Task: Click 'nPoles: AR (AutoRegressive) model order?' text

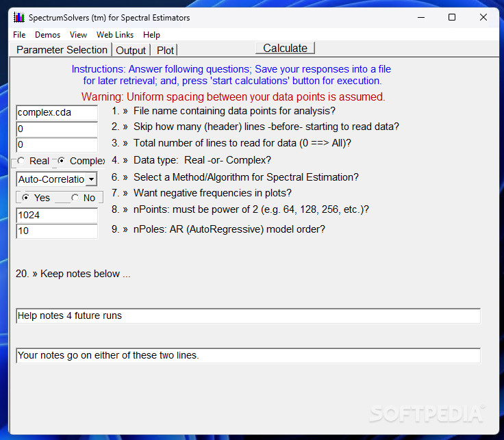Action: click(x=229, y=229)
